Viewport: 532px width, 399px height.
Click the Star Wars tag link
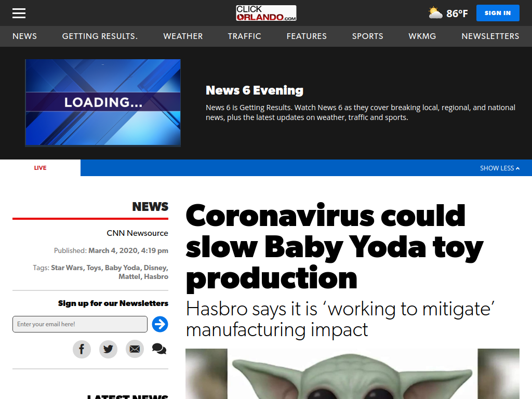pos(67,268)
